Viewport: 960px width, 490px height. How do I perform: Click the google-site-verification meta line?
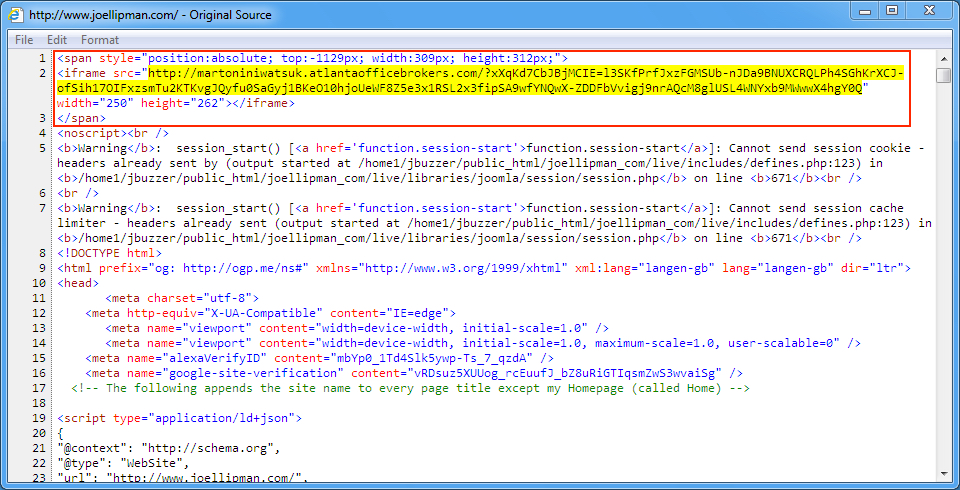tap(414, 372)
